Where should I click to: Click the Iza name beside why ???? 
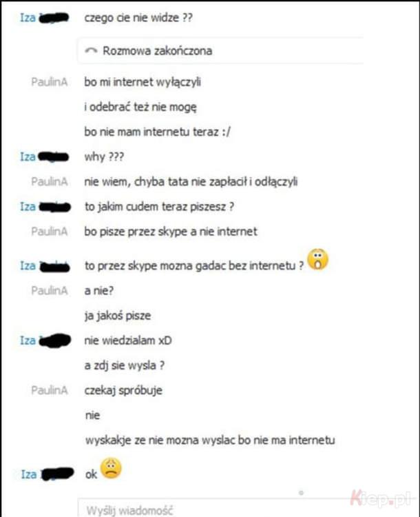pyautogui.click(x=28, y=156)
